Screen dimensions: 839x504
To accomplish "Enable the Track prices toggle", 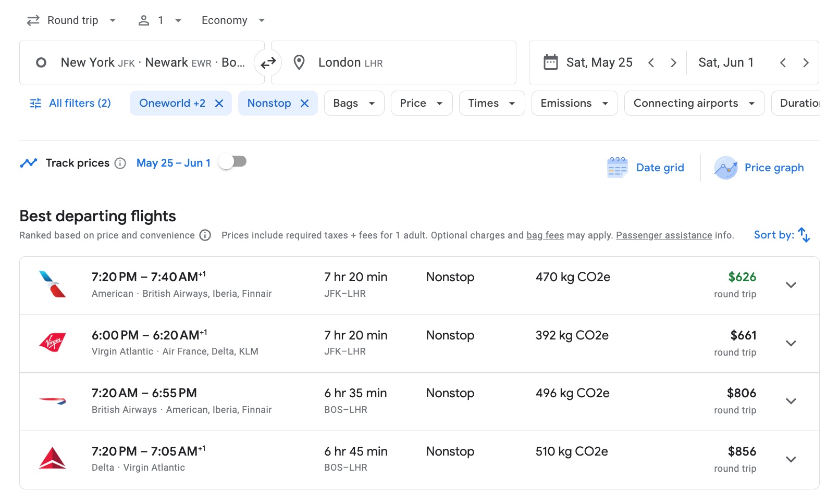I will (232, 162).
